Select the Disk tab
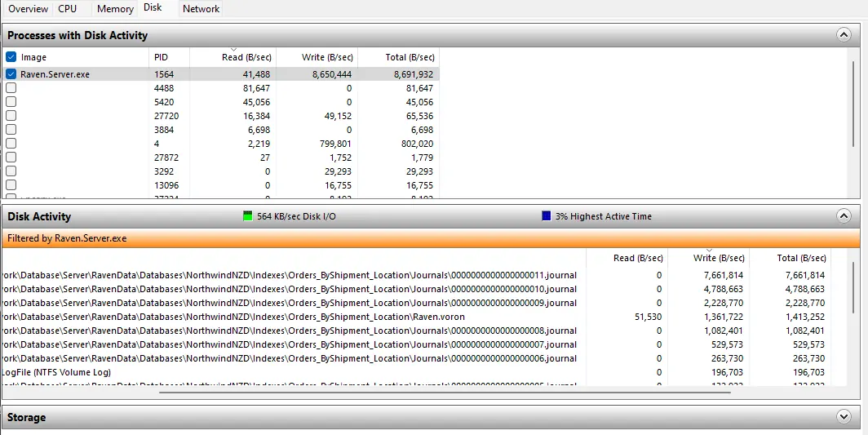The height and width of the screenshot is (435, 868). (x=153, y=8)
